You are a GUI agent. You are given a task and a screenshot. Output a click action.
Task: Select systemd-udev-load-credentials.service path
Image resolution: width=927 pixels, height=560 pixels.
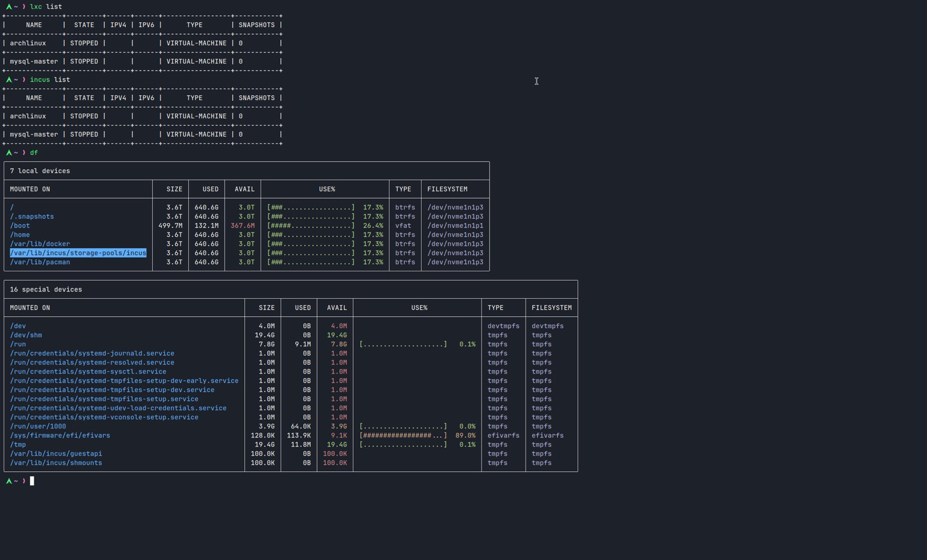click(x=118, y=407)
